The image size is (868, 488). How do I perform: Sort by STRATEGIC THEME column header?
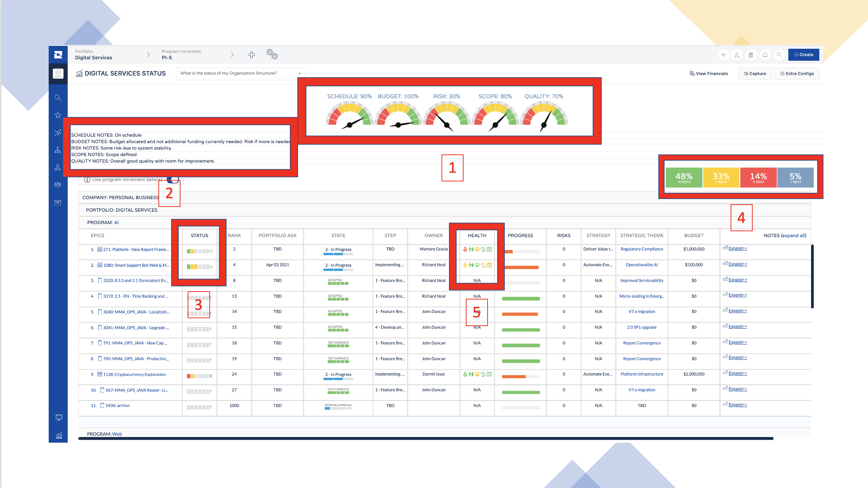tap(642, 235)
